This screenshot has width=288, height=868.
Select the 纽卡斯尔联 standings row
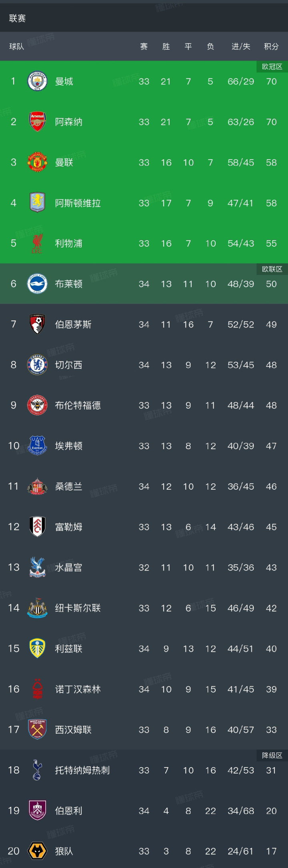pos(144,608)
